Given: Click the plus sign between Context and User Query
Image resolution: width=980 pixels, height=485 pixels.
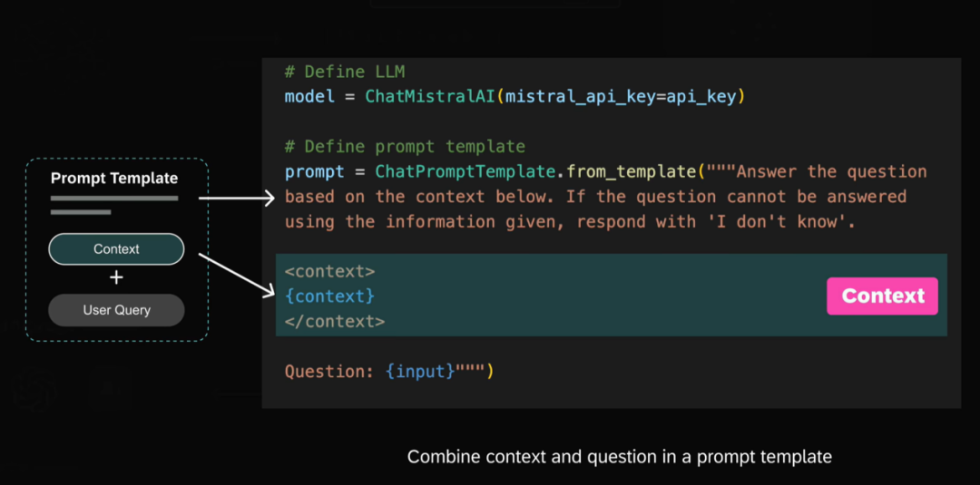Looking at the screenshot, I should pos(116,277).
